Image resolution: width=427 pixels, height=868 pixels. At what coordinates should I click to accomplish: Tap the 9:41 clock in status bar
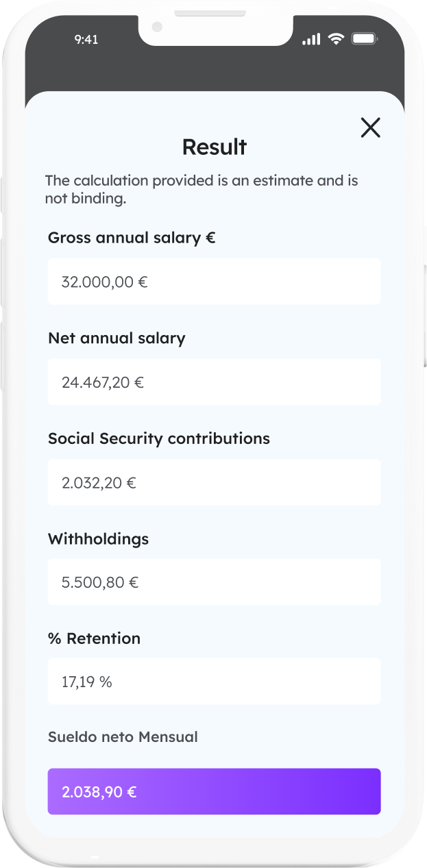86,40
